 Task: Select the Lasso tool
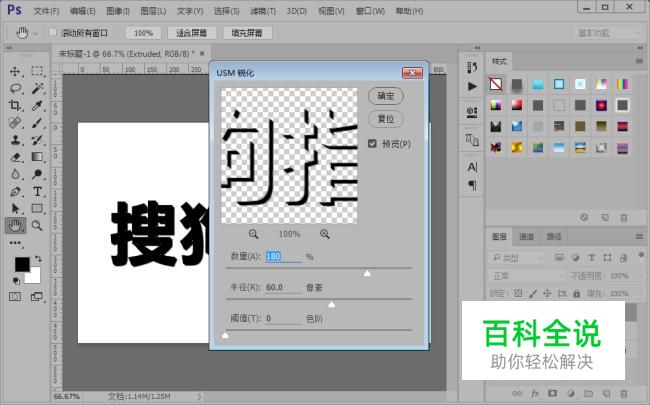15,88
